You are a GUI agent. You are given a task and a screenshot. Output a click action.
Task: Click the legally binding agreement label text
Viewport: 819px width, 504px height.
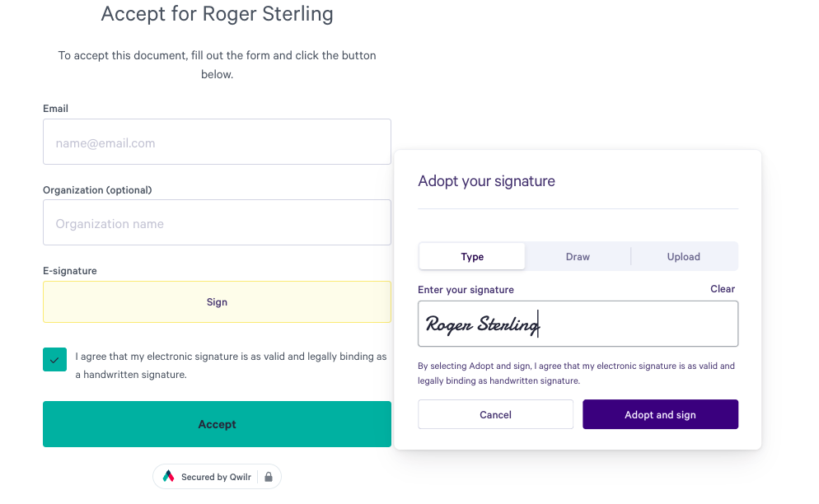coord(231,365)
